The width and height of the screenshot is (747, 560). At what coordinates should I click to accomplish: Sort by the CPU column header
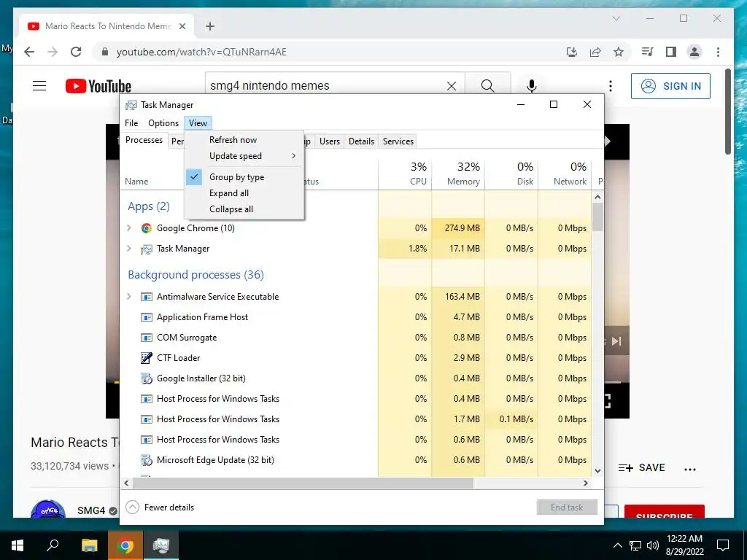(406, 174)
